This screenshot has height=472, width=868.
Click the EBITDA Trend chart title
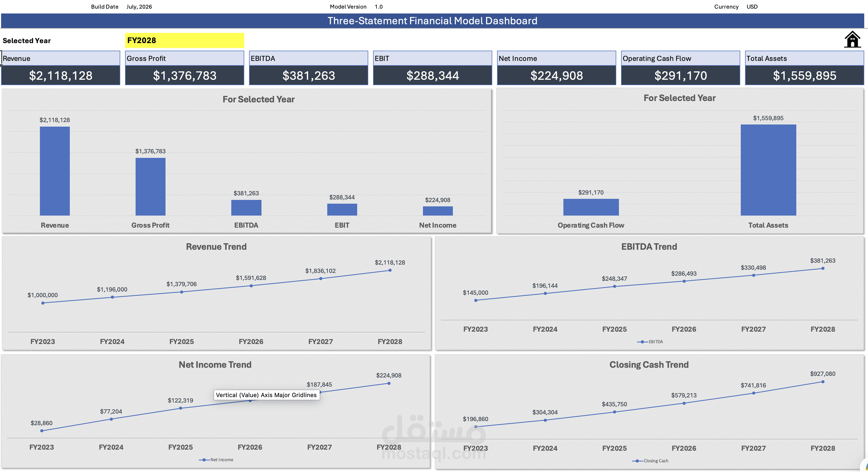(649, 247)
